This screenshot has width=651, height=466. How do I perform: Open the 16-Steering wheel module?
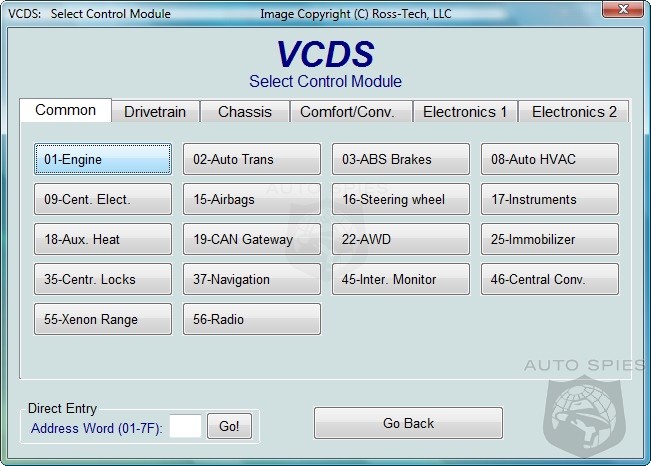400,199
